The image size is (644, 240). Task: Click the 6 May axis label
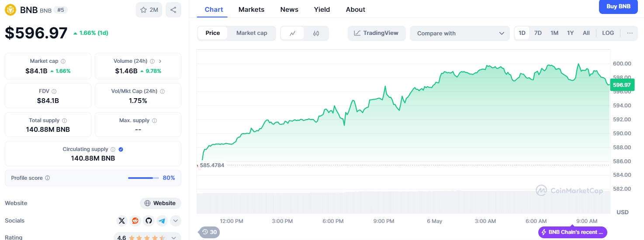click(435, 221)
